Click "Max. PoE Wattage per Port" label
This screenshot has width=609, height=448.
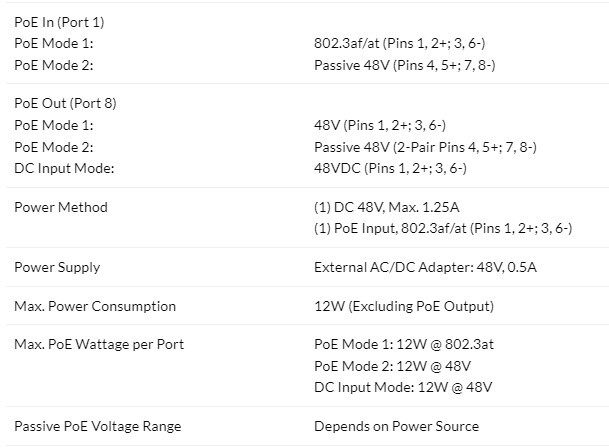[99, 344]
